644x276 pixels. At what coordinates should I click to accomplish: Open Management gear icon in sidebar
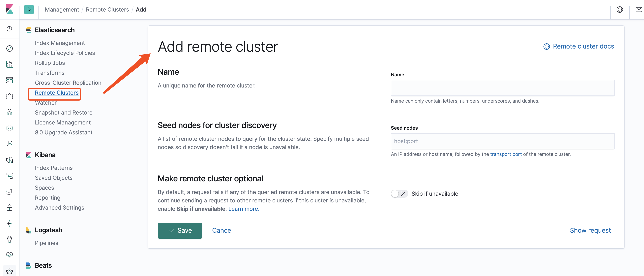tap(10, 271)
